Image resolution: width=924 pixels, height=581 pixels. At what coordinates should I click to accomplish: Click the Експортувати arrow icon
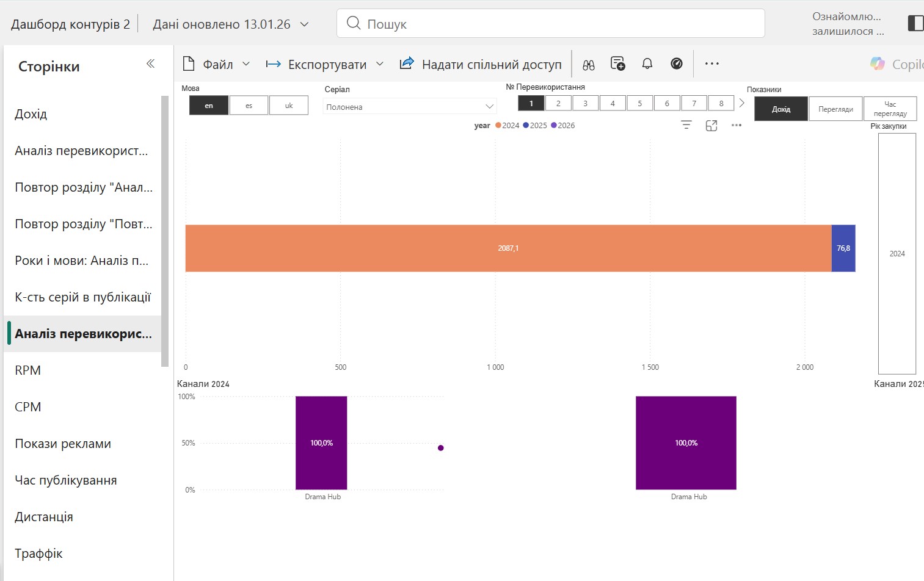tap(273, 64)
